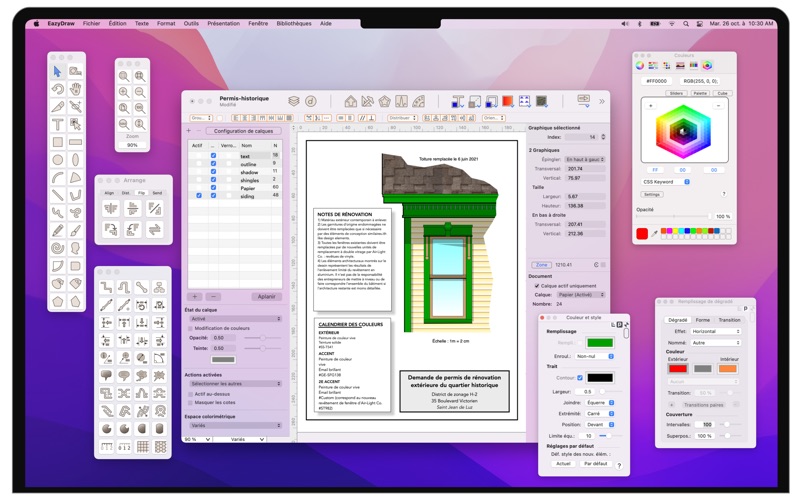
Task: Open the speech bubble callout tool
Action: tap(106, 376)
